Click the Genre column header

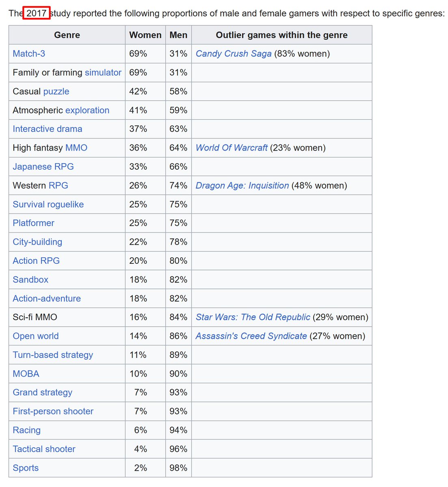[x=67, y=35]
